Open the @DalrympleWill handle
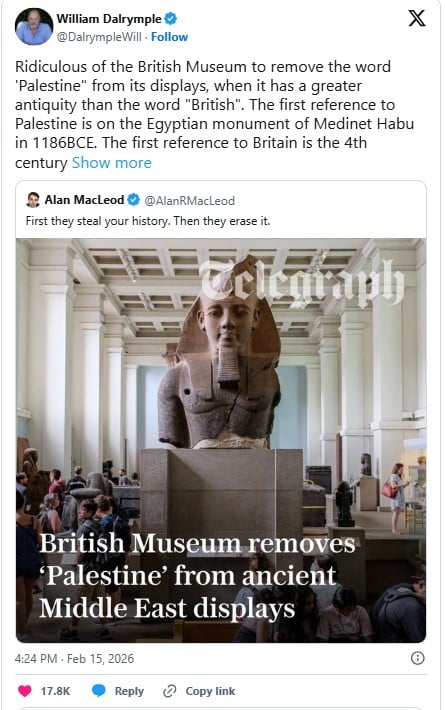Viewport: 445px width, 710px height. (99, 37)
